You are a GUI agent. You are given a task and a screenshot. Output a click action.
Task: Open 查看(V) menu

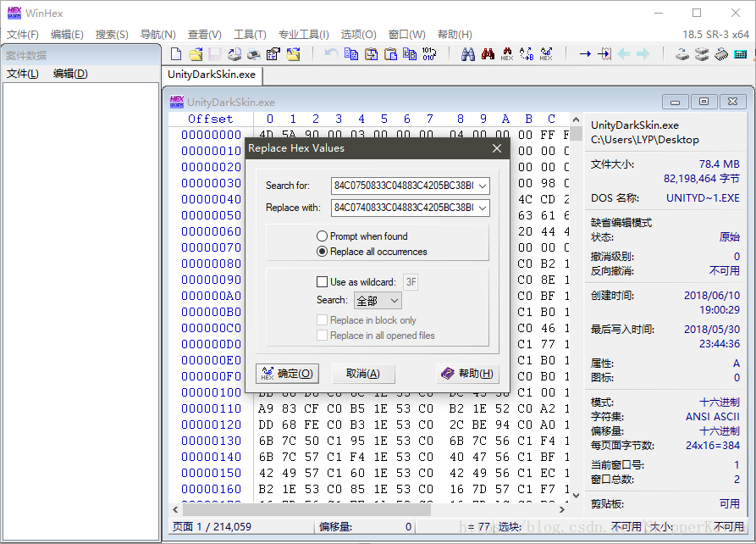[x=204, y=34]
